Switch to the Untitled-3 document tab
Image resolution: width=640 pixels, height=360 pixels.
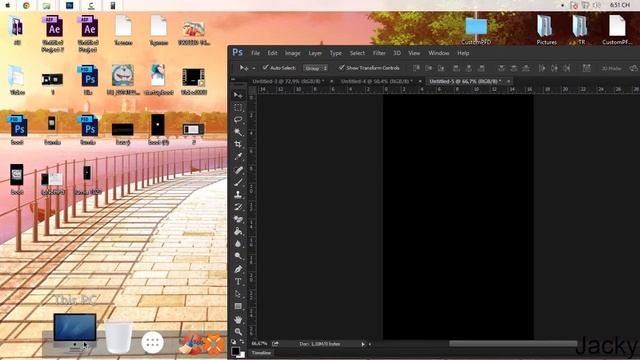(x=289, y=82)
